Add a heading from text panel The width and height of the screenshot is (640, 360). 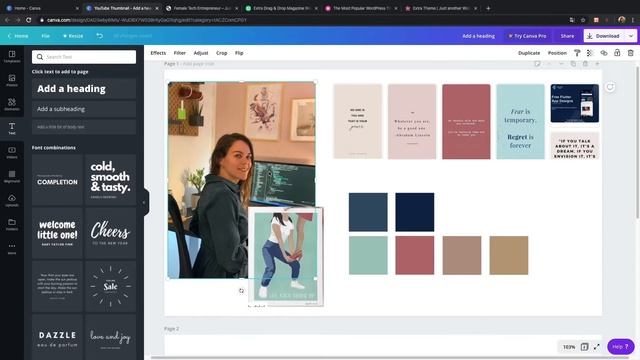pos(84,89)
